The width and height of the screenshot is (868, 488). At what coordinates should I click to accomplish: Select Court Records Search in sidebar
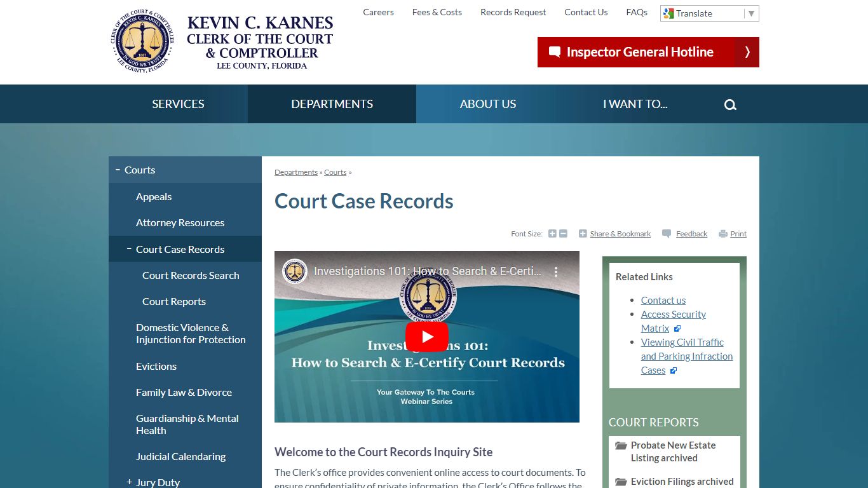(x=191, y=275)
